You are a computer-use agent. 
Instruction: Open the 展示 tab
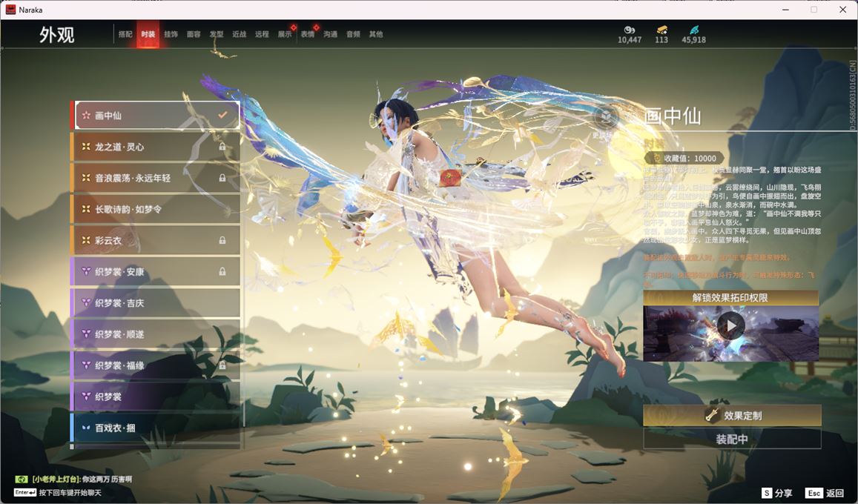coord(285,34)
